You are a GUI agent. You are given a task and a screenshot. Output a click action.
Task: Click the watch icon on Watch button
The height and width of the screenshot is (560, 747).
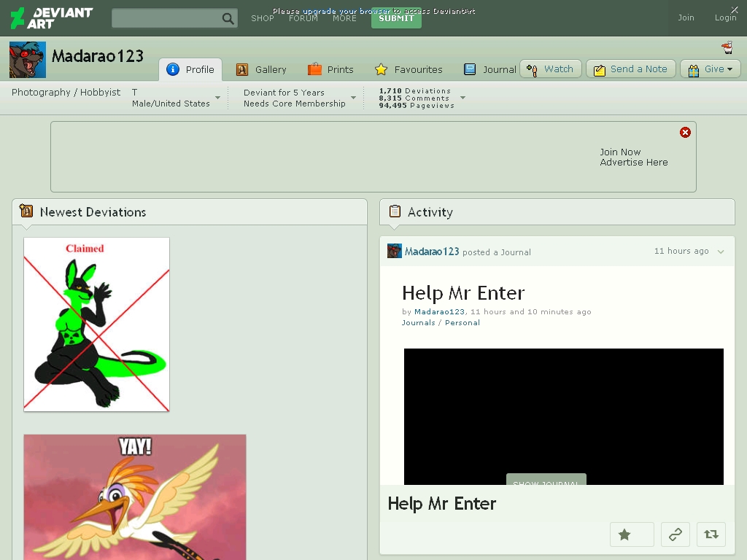click(x=532, y=70)
